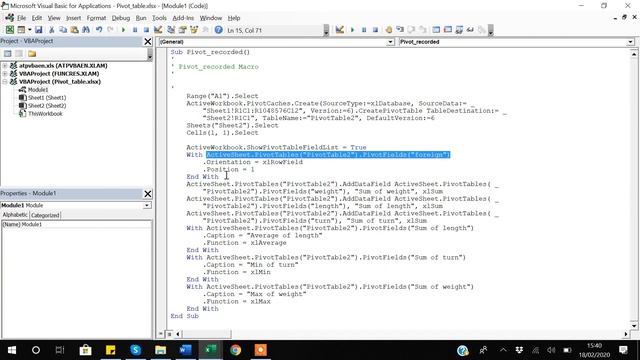The width and height of the screenshot is (640, 360).
Task: Click the Undo arrow icon
Action: pyautogui.click(x=99, y=30)
